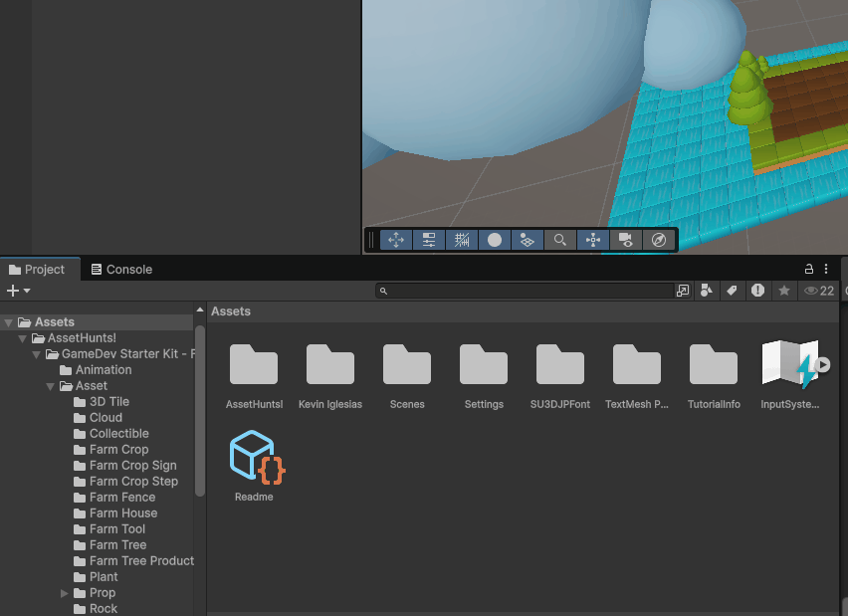Open the grid snapping overlay icon
848x616 pixels.
462,240
